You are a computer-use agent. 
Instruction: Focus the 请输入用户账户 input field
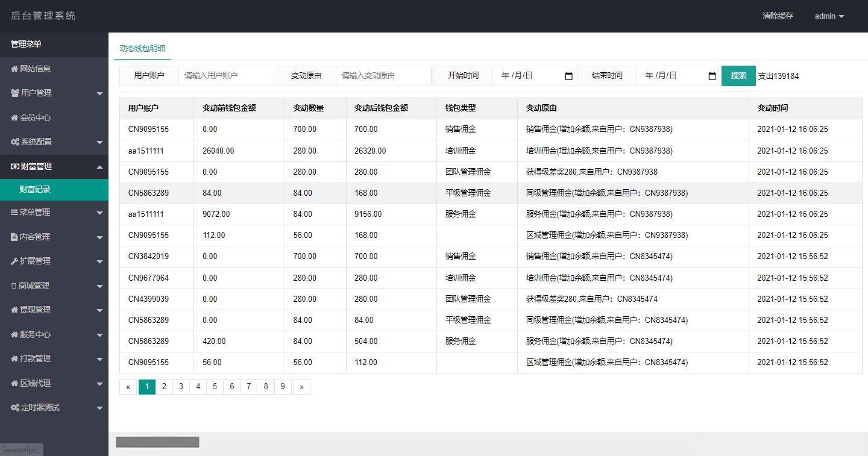(226, 75)
